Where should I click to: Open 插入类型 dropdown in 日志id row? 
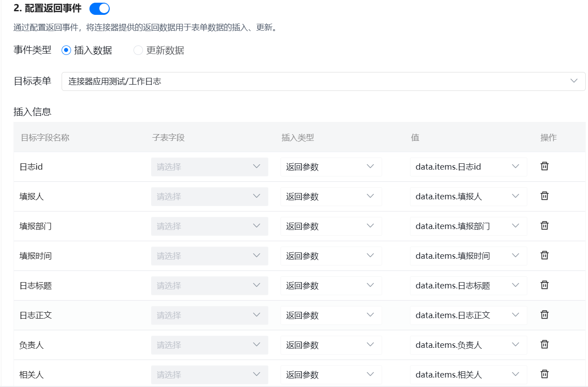331,167
